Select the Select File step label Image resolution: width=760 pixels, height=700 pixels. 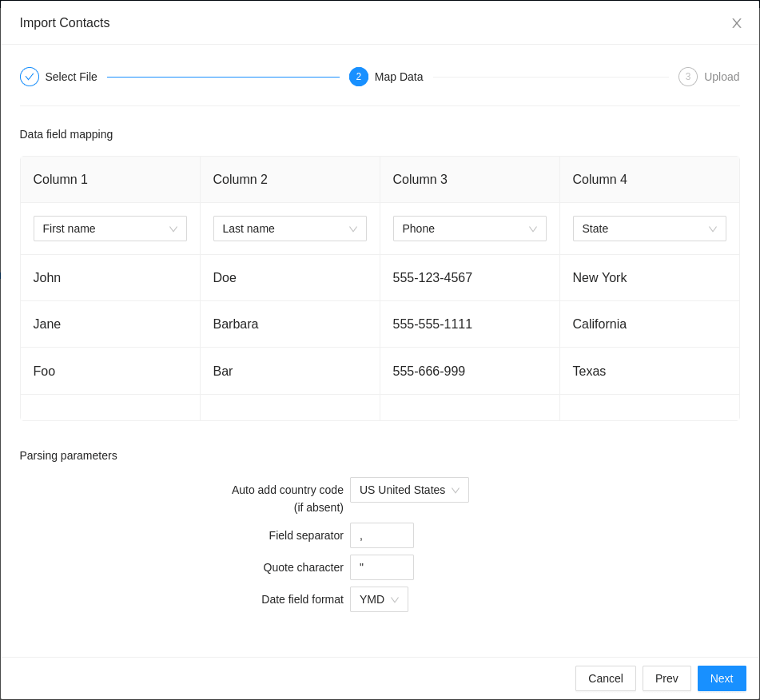tap(71, 77)
